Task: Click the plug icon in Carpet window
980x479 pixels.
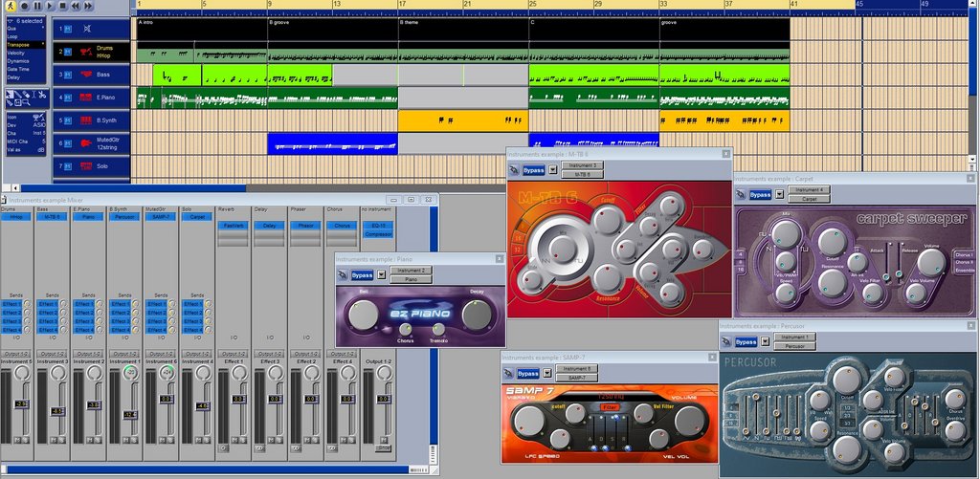Action: point(742,195)
